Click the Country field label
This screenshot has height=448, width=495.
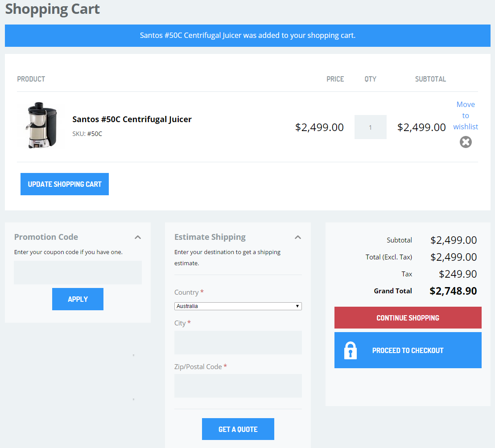pyautogui.click(x=186, y=292)
